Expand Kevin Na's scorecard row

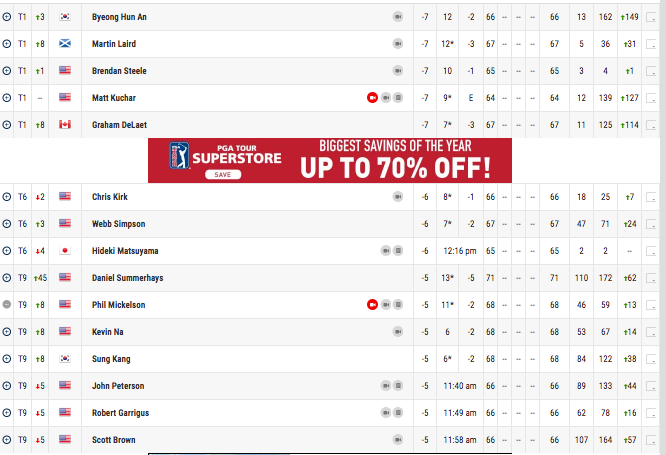point(7,332)
